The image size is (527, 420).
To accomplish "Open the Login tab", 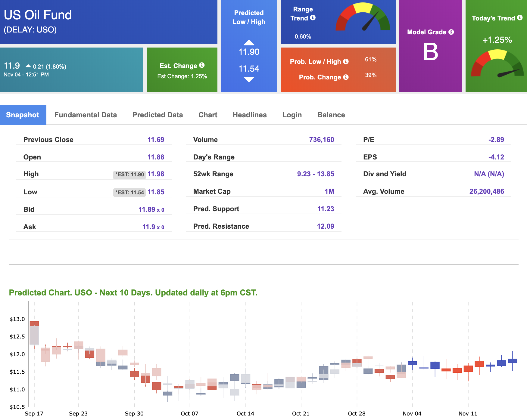I will 292,115.
